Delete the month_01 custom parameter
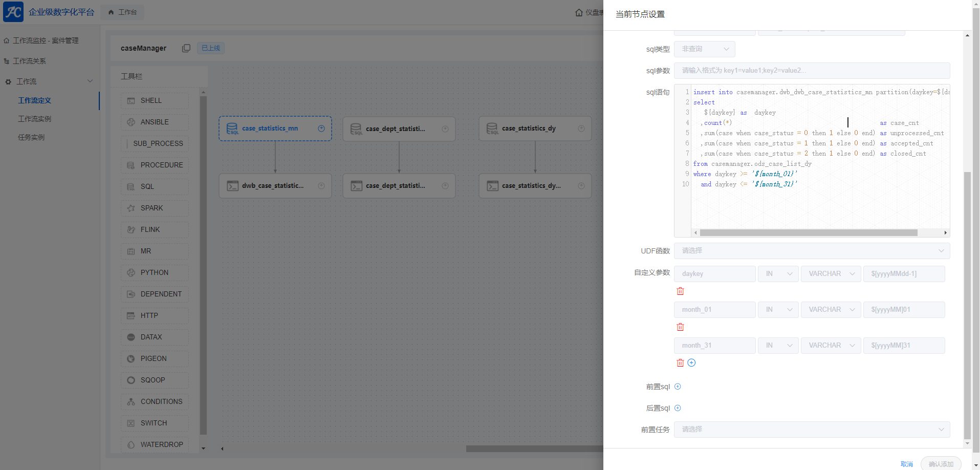Image resolution: width=980 pixels, height=470 pixels. pos(680,327)
